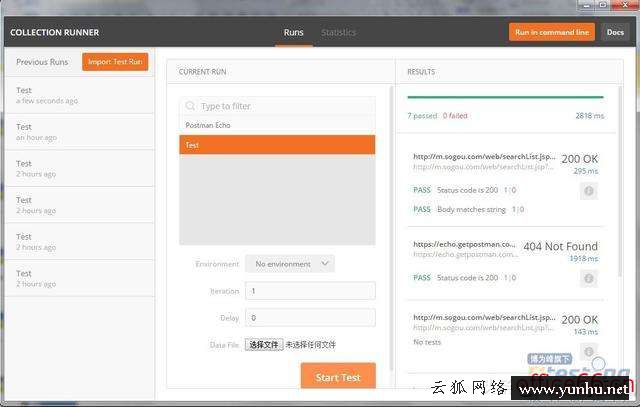Click the CURRENT RUN header
This screenshot has height=407, width=640.
click(202, 72)
